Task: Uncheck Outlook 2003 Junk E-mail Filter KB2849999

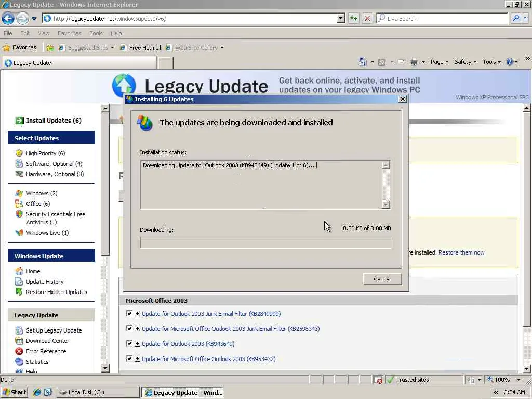Action: click(129, 313)
